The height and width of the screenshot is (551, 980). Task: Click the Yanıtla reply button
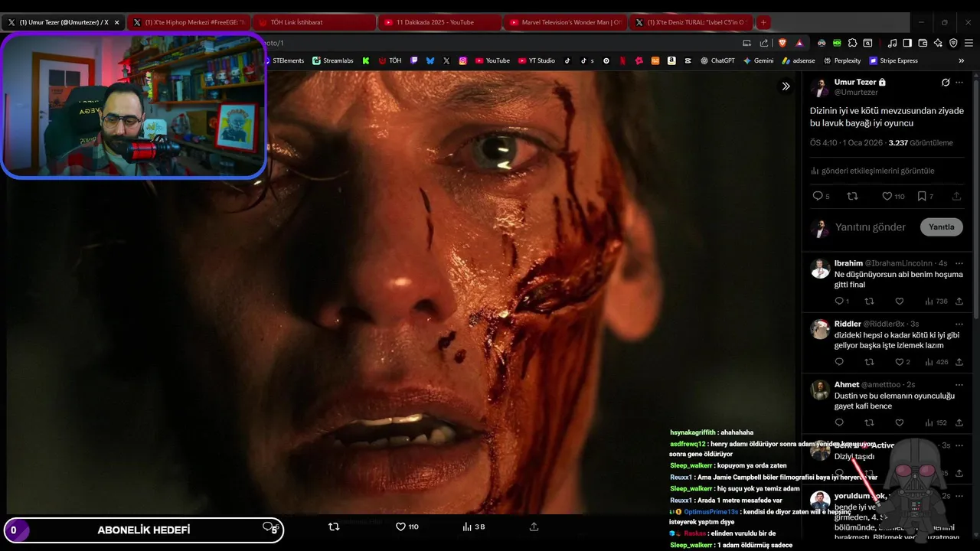click(942, 227)
